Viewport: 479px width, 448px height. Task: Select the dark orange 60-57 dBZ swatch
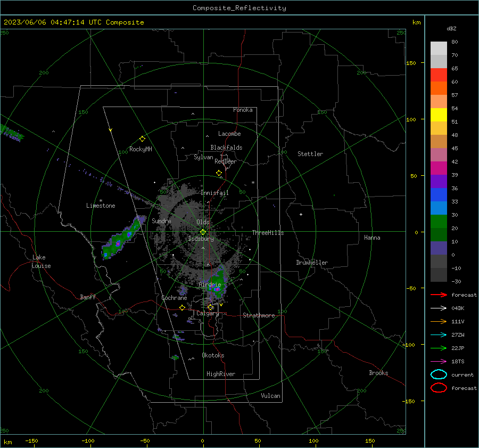[439, 88]
